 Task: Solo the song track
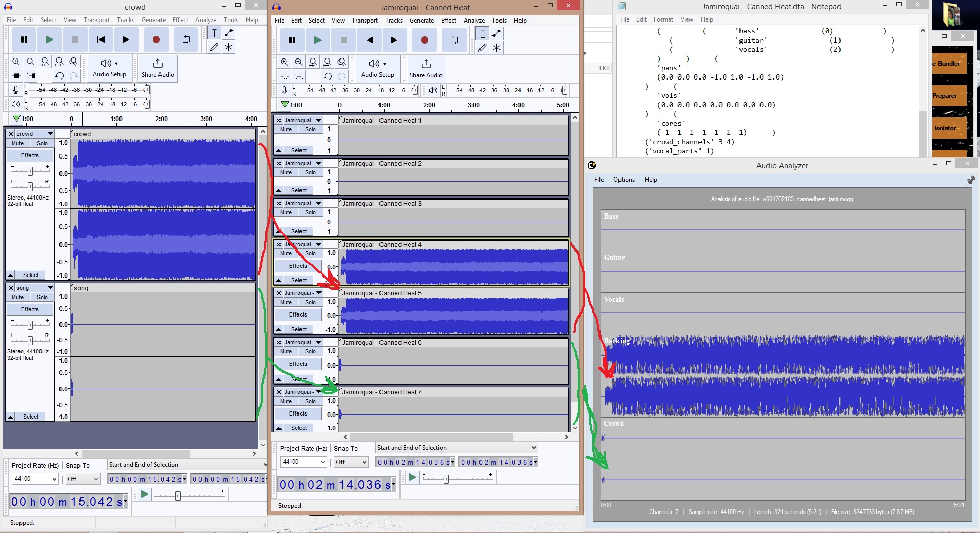tap(42, 297)
